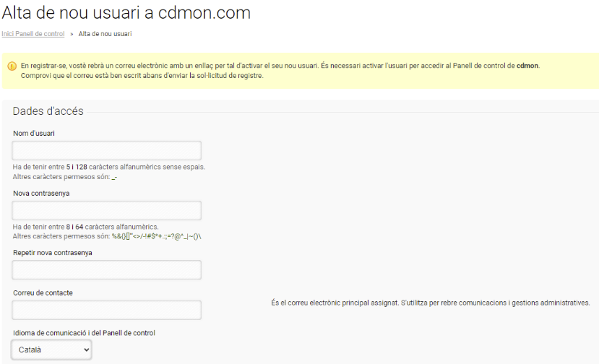Image resolution: width=599 pixels, height=364 pixels.
Task: Click the Nom d'usuari label
Action: (x=34, y=134)
